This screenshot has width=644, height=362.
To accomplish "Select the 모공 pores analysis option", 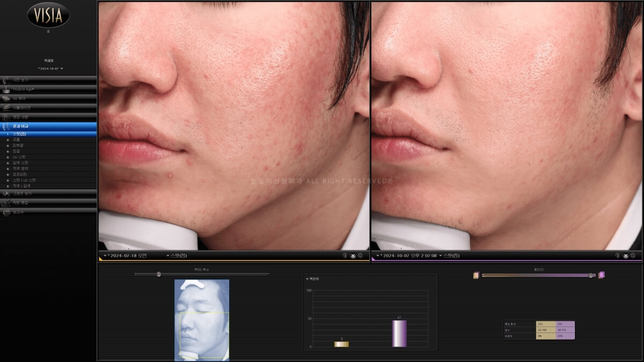I will point(48,151).
